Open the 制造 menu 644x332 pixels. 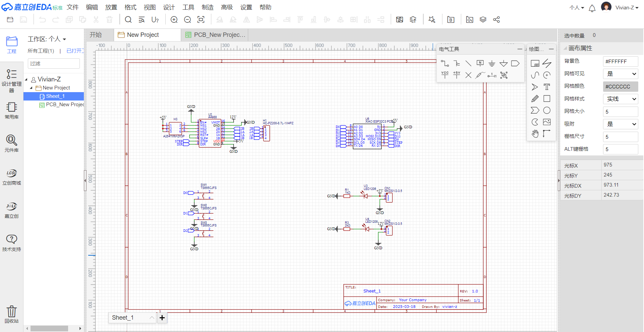coord(208,7)
